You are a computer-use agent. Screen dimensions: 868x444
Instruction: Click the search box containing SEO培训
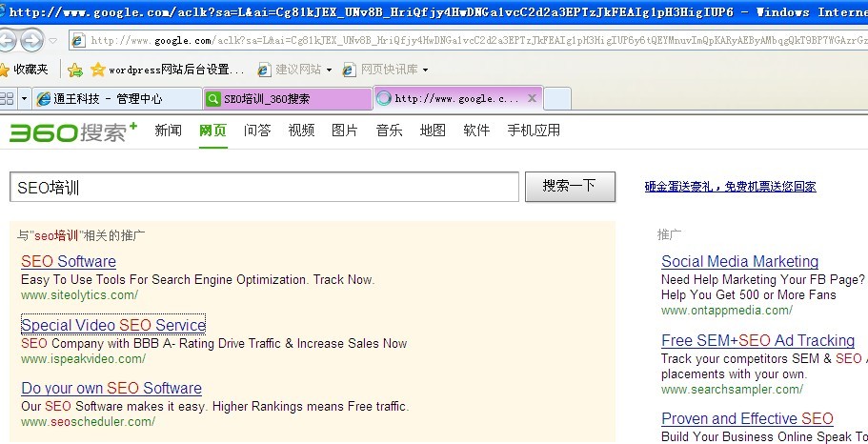tap(264, 187)
